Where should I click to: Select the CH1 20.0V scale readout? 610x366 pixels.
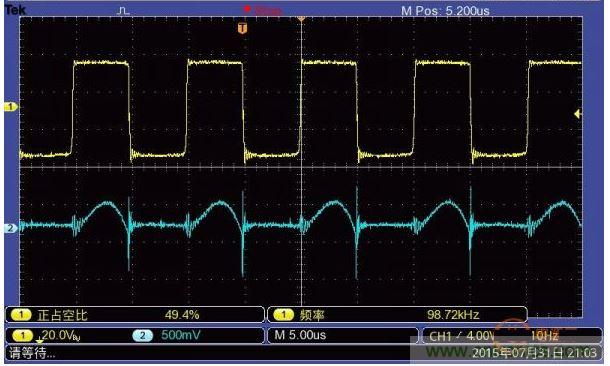pos(47,335)
